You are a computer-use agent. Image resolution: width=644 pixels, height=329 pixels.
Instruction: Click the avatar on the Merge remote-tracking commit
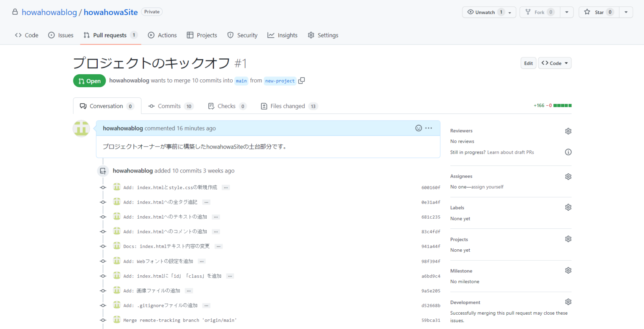coord(117,320)
